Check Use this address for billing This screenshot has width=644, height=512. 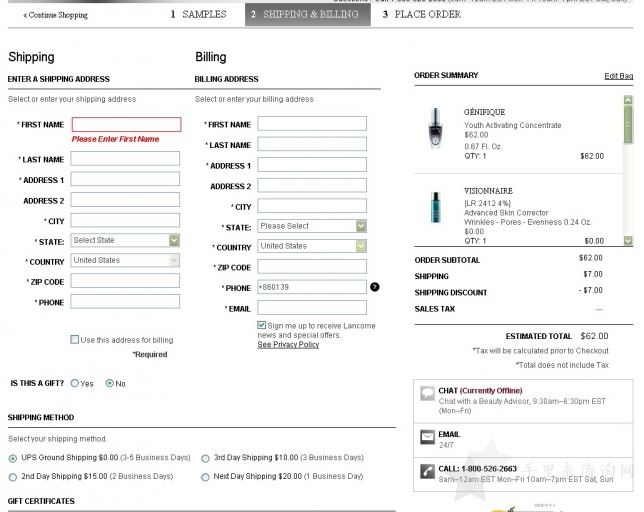(74, 340)
